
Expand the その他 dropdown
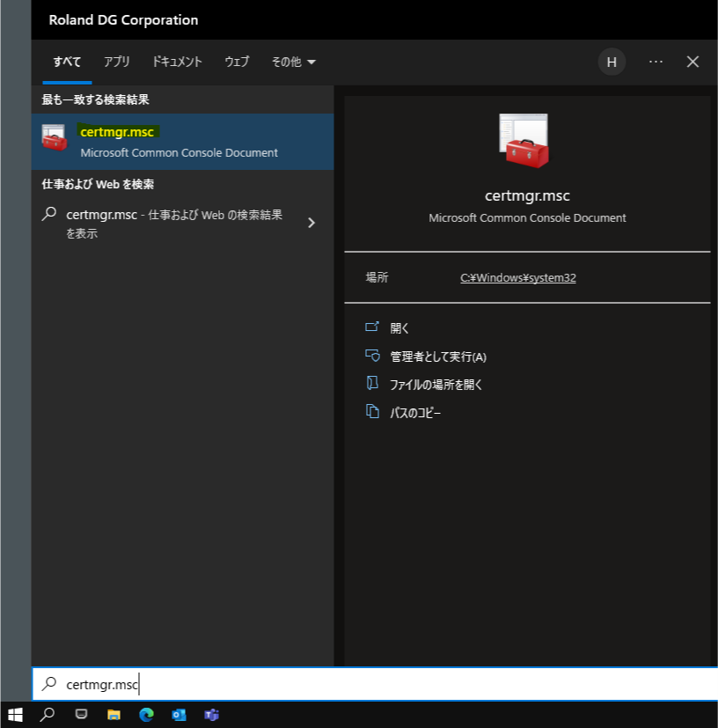293,62
